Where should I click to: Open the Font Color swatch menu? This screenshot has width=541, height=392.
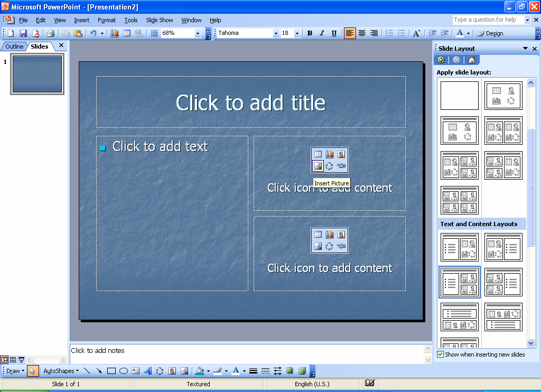(244, 371)
